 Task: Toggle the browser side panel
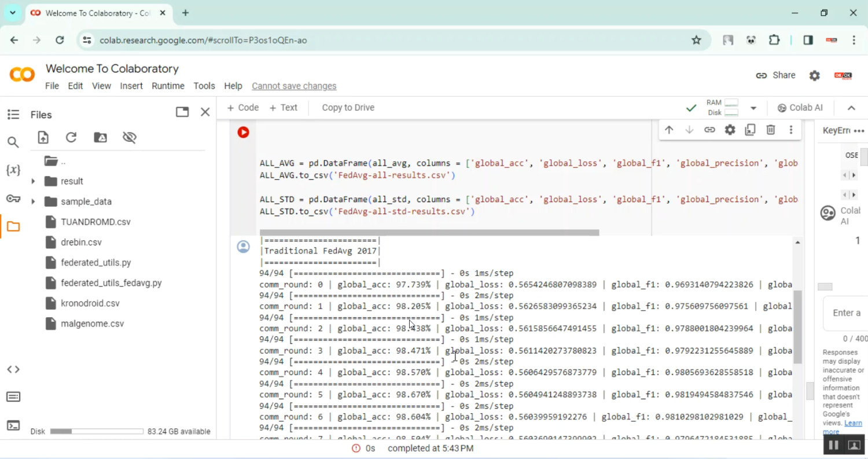point(808,40)
